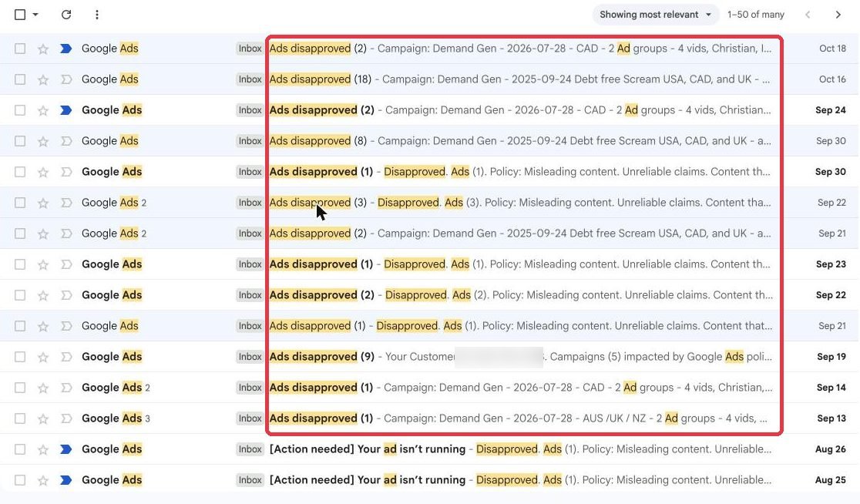Viewport: 860px width, 504px height.
Task: Open the select-all dropdown arrow
Action: point(35,15)
